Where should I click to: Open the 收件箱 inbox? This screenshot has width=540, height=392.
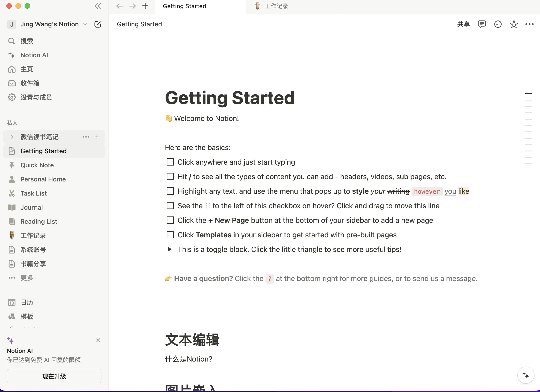pos(54,83)
